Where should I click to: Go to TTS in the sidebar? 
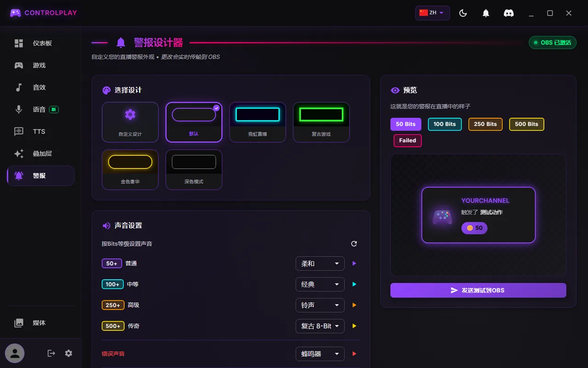click(41, 132)
